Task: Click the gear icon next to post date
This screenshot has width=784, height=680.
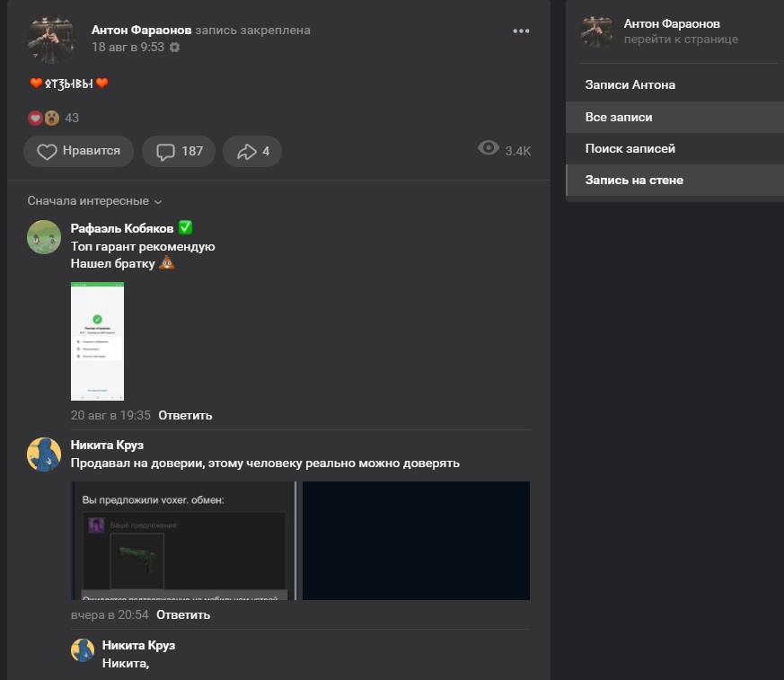Action: 174,48
